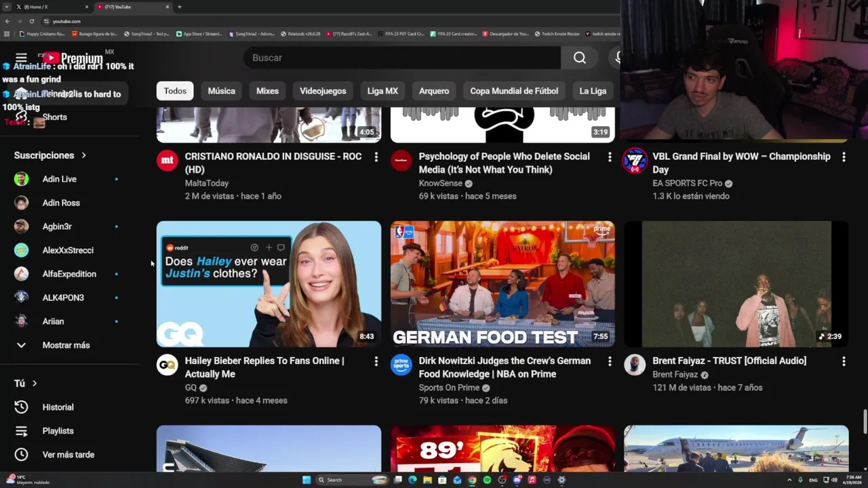Open Google Chrome taskbar icon
The height and width of the screenshot is (488, 868).
point(472,480)
